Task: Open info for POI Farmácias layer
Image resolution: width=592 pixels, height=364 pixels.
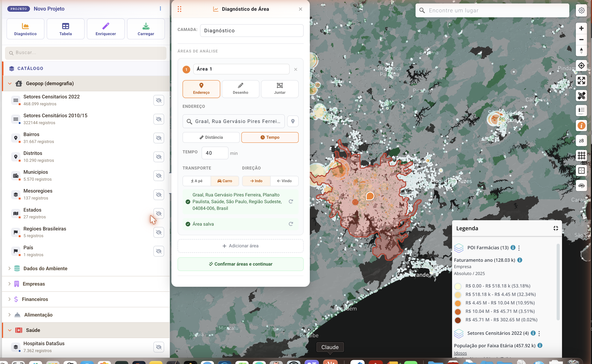Action: (513, 248)
